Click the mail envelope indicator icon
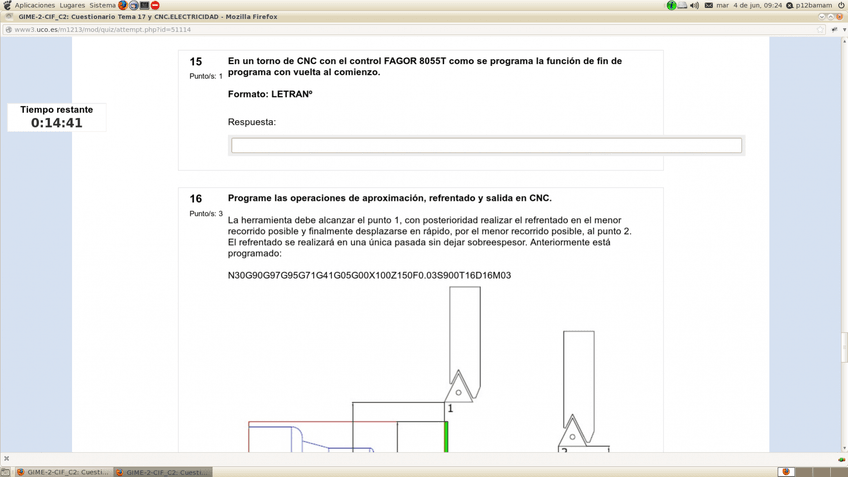Screen dimensions: 848x477 (x=708, y=6)
